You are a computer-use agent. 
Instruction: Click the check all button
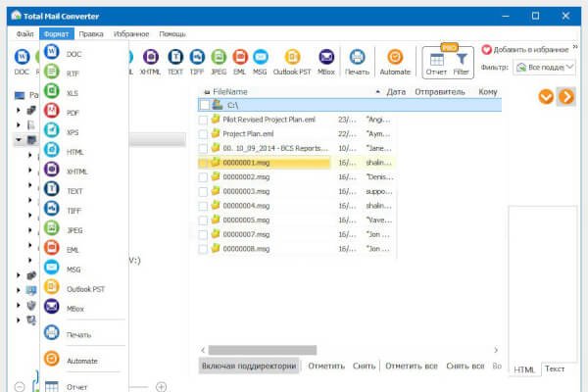pos(411,366)
